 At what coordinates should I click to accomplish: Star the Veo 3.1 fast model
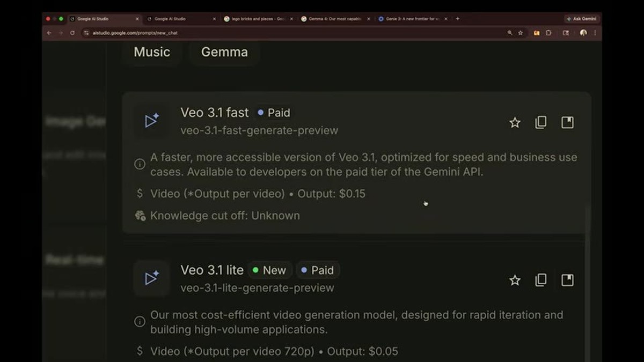(515, 123)
